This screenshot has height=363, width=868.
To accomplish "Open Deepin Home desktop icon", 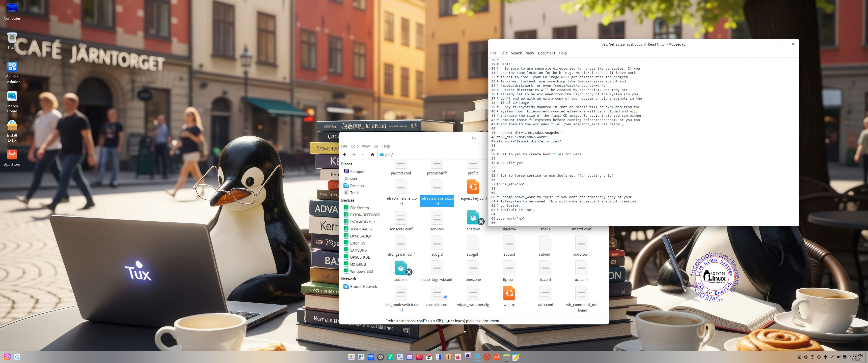I will (x=12, y=102).
